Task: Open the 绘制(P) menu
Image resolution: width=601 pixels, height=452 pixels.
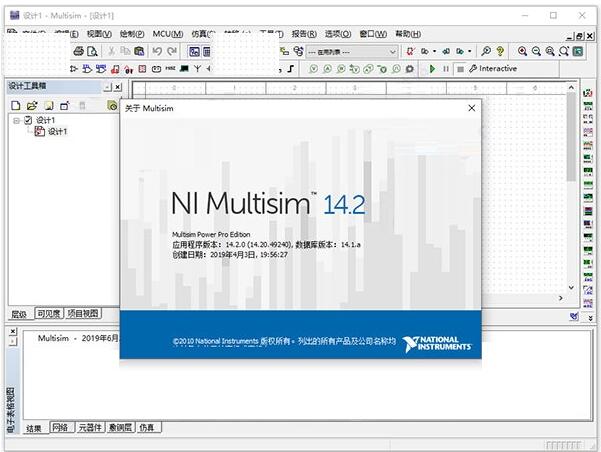Action: click(x=132, y=34)
